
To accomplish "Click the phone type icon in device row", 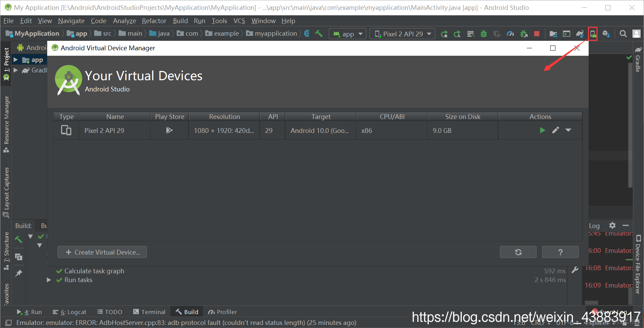I will coord(66,130).
